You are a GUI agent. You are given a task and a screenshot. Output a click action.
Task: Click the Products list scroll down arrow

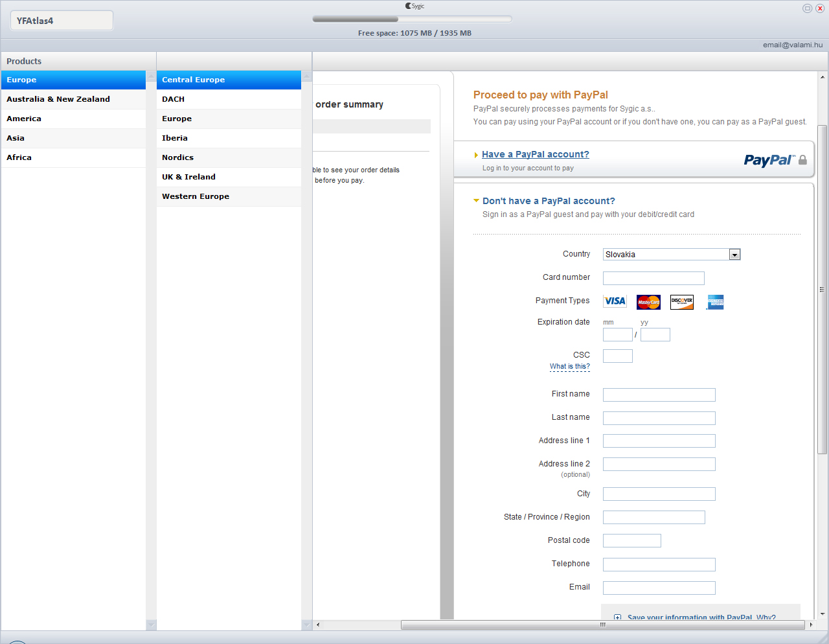151,625
